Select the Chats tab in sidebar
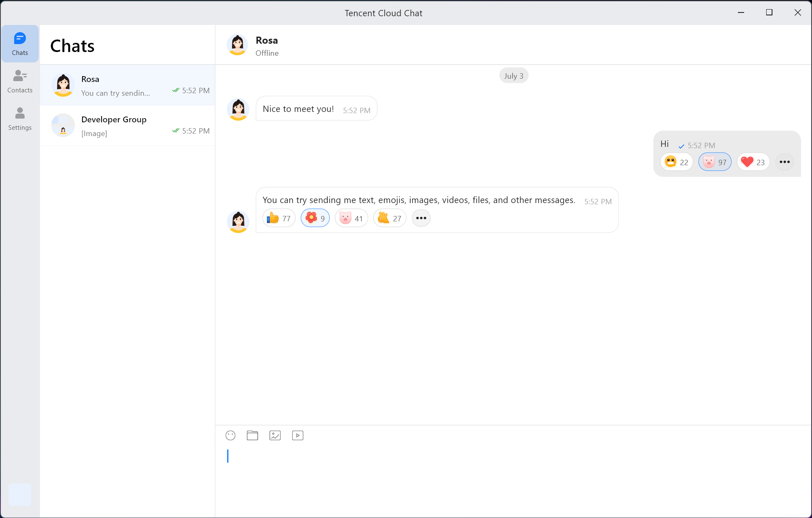Viewport: 812px width, 518px height. click(x=20, y=44)
